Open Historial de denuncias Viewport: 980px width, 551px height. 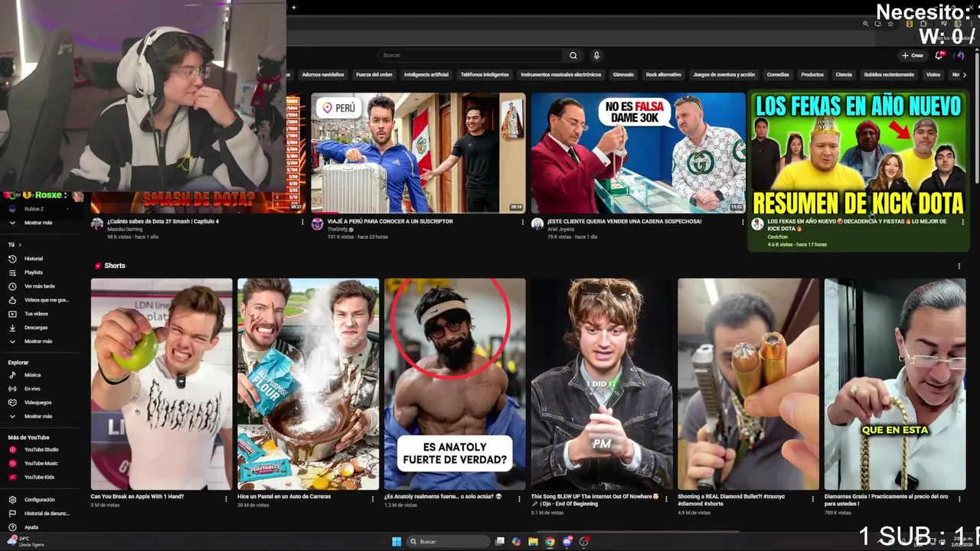coord(46,514)
